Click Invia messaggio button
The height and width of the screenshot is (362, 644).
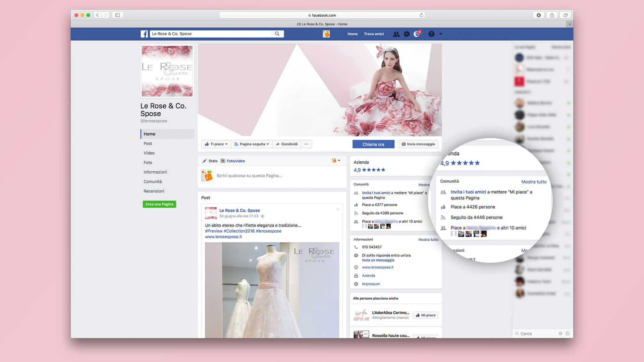click(418, 144)
